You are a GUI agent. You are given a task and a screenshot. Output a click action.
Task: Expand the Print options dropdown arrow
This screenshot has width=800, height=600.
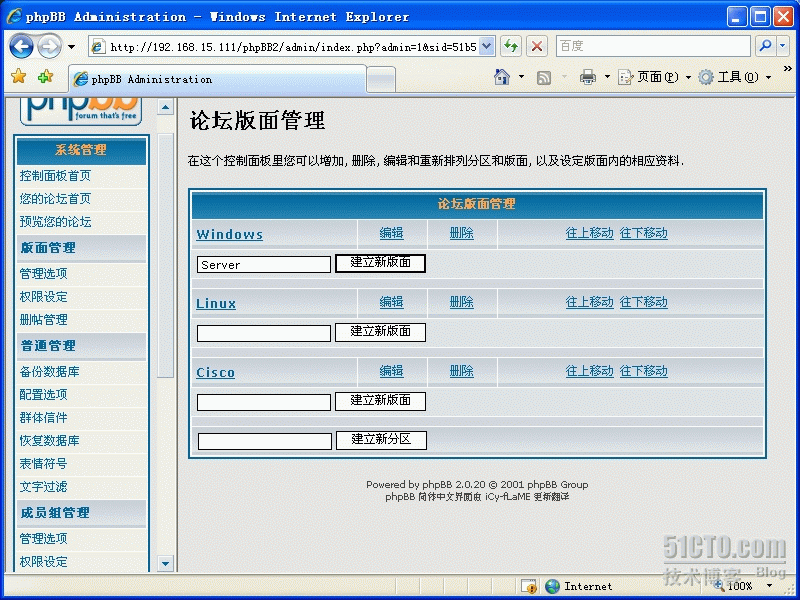(607, 77)
